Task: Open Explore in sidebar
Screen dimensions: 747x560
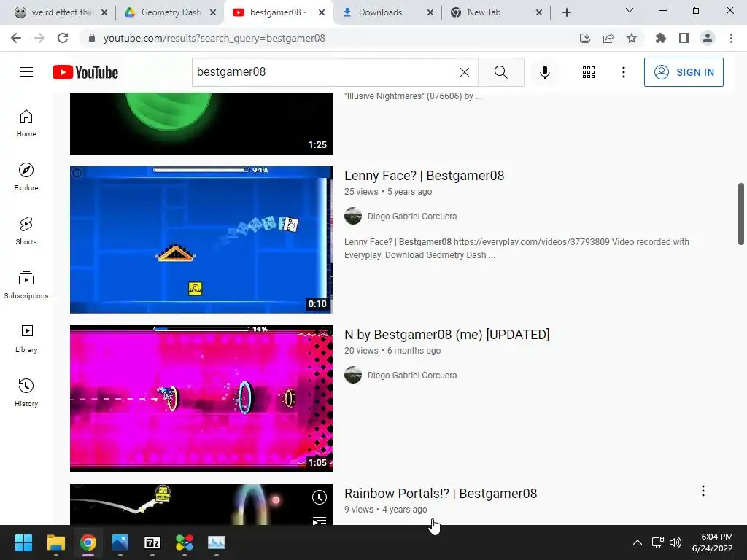Action: point(26,177)
